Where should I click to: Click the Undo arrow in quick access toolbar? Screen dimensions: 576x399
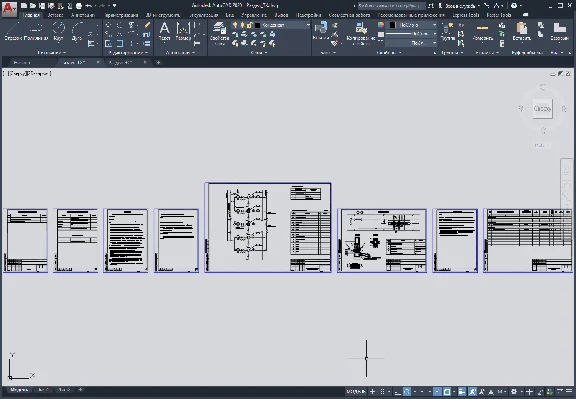(89, 6)
